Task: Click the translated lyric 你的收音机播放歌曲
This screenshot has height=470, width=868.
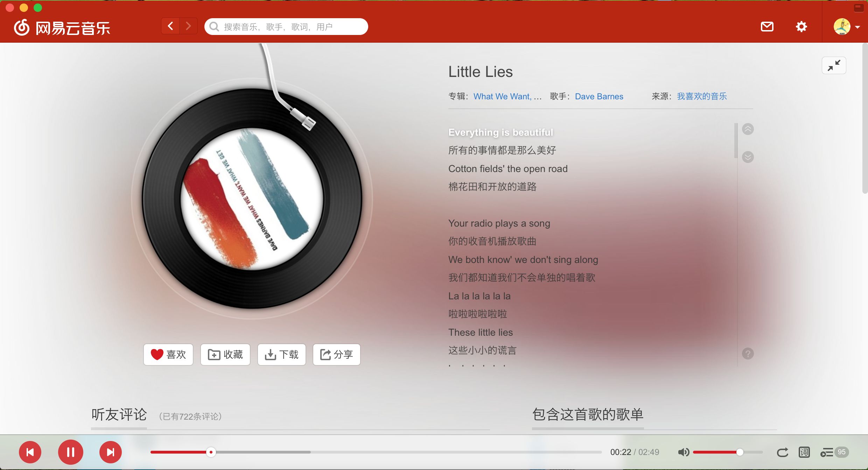Action: (x=492, y=241)
